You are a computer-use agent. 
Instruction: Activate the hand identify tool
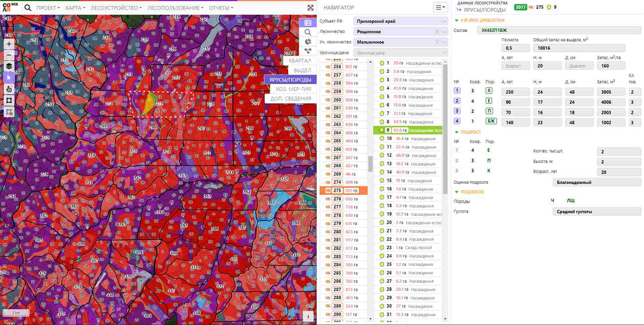pyautogui.click(x=9, y=89)
